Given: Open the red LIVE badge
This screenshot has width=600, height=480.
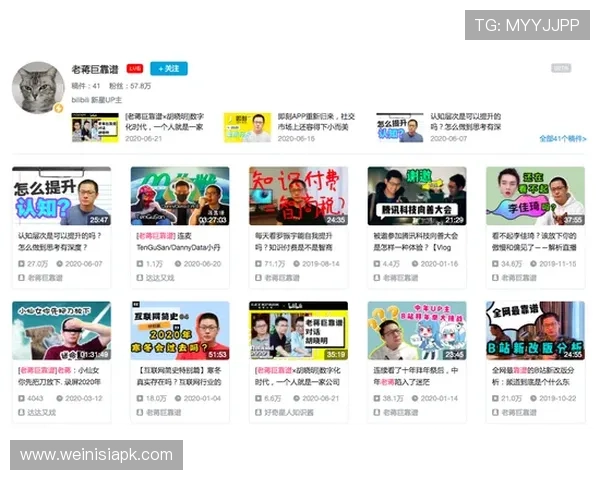Looking at the screenshot, I should tap(135, 69).
